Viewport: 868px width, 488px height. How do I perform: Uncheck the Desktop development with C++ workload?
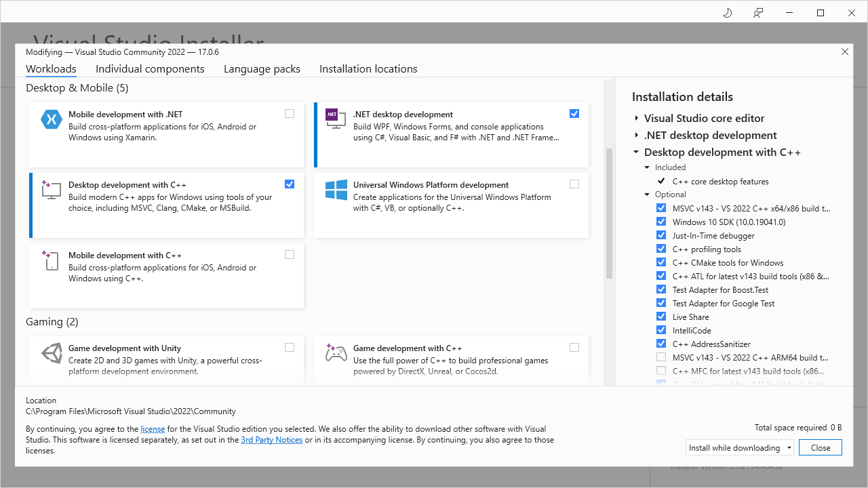(x=290, y=184)
